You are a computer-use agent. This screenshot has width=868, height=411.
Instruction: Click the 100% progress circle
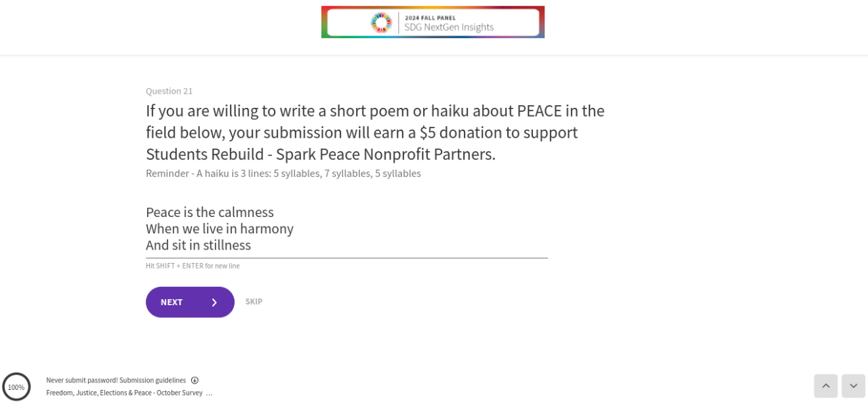[x=16, y=387]
